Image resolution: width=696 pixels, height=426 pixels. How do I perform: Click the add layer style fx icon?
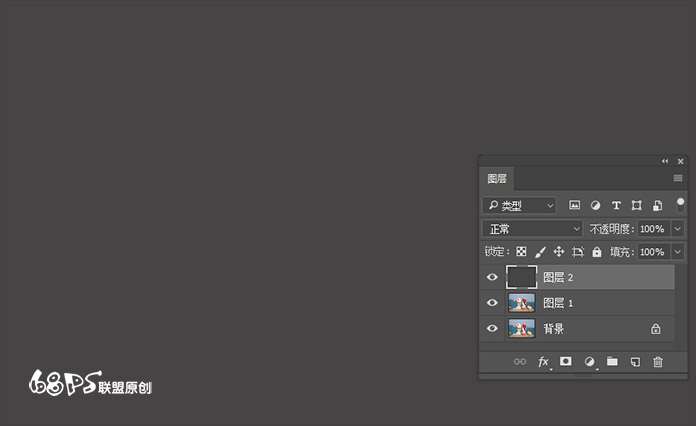[x=544, y=361]
